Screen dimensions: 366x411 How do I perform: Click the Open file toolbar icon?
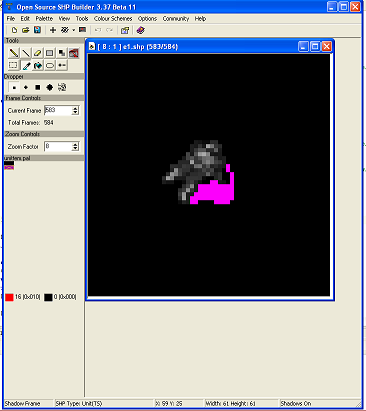[x=26, y=30]
